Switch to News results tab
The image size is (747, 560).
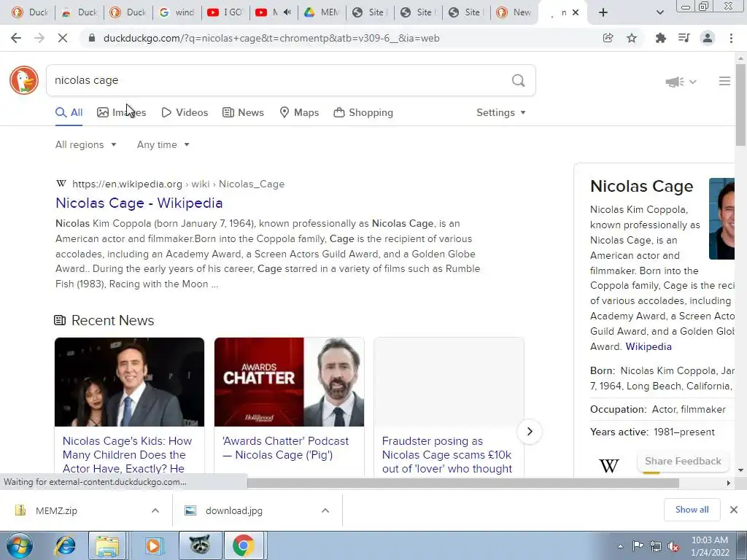coord(243,113)
